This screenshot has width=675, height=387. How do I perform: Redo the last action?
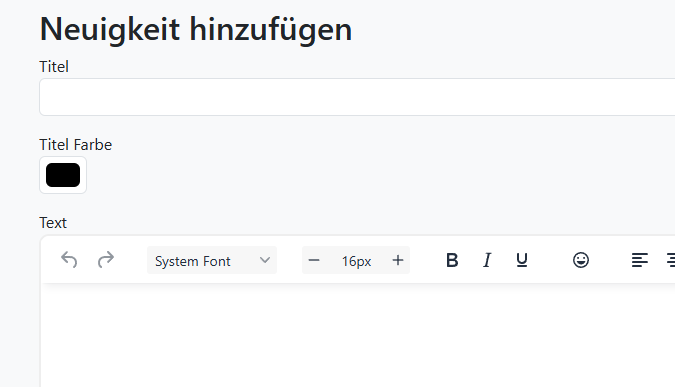pyautogui.click(x=106, y=260)
